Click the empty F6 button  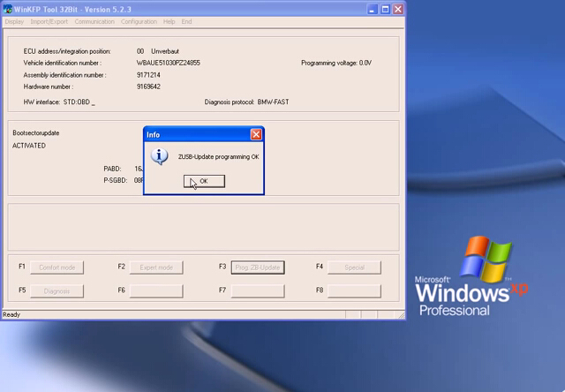[156, 291]
